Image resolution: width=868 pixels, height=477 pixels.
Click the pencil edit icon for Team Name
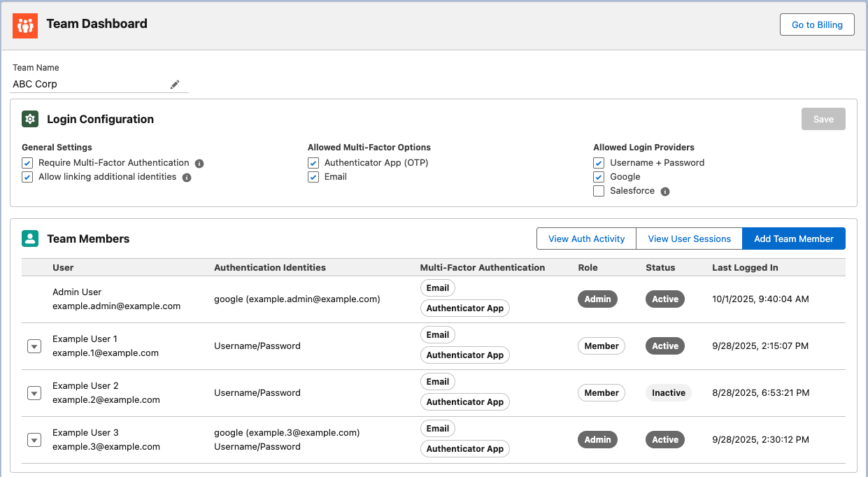[175, 84]
